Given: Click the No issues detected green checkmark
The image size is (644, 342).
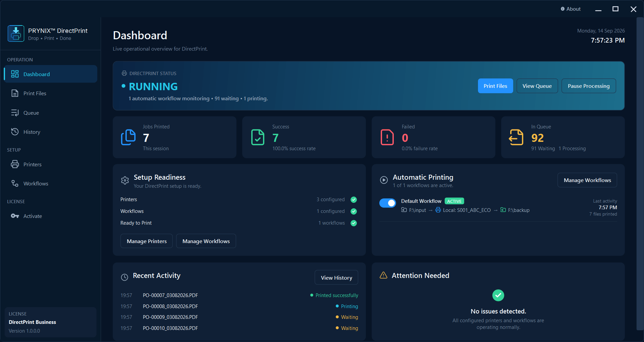Looking at the screenshot, I should pos(498,295).
